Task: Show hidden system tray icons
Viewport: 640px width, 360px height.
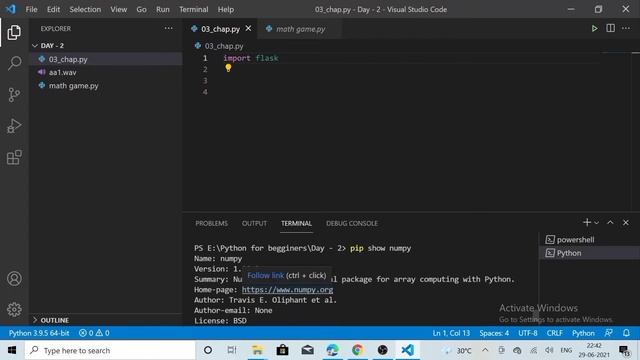Action: [x=485, y=350]
